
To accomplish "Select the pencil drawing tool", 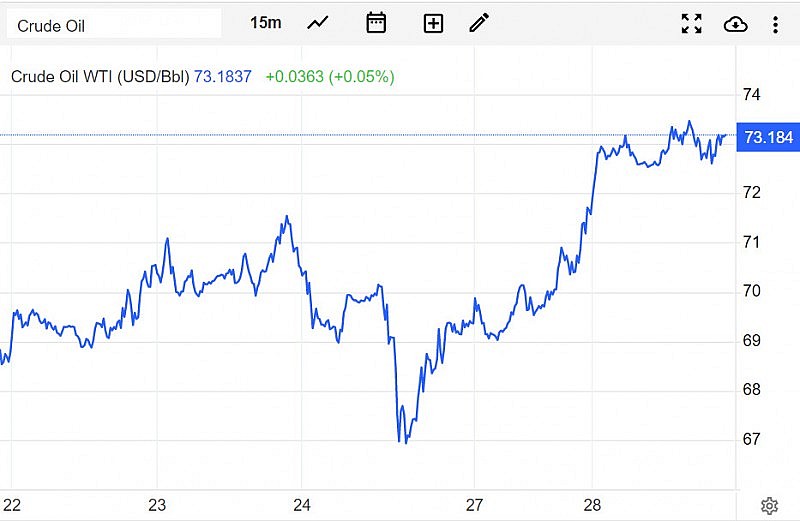I will click(x=480, y=23).
